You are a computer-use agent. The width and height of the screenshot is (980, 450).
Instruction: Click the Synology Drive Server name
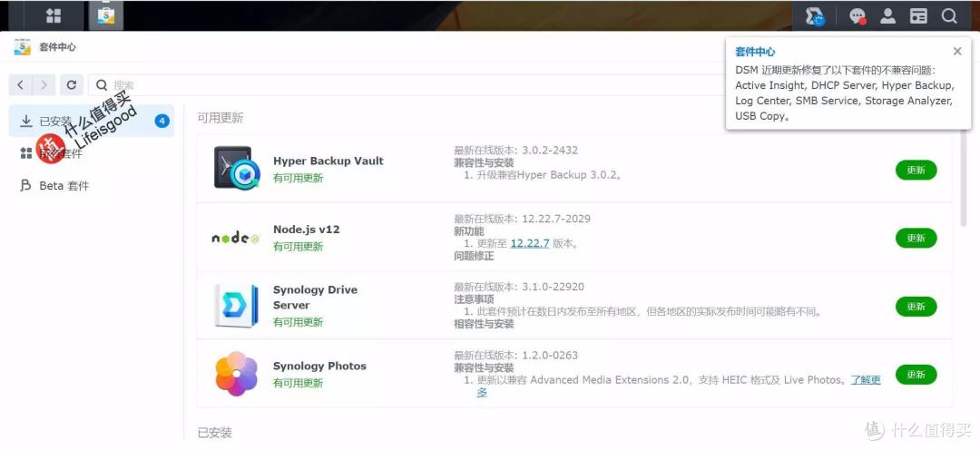(x=315, y=298)
